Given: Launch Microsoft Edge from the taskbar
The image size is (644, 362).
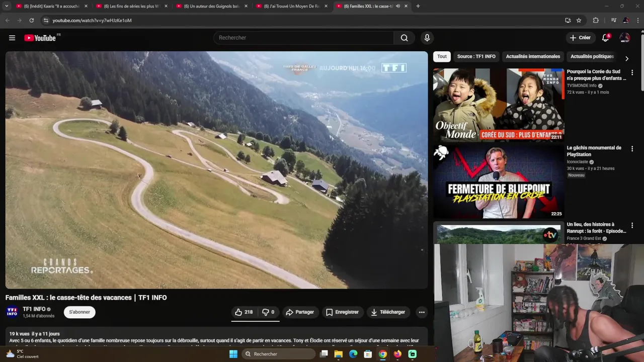Looking at the screenshot, I should tap(353, 354).
